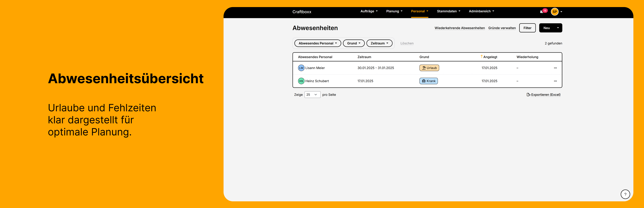
Task: Click the Urlaub reason badge
Action: [429, 68]
